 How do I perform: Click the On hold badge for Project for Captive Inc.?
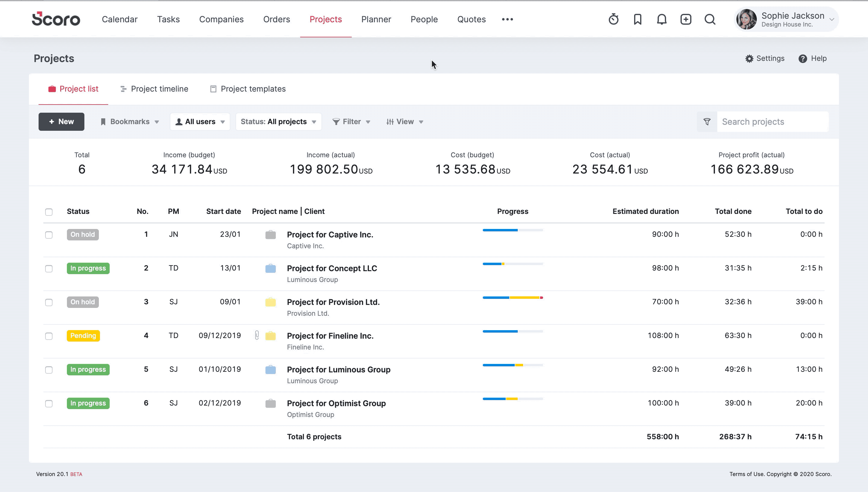tap(83, 234)
